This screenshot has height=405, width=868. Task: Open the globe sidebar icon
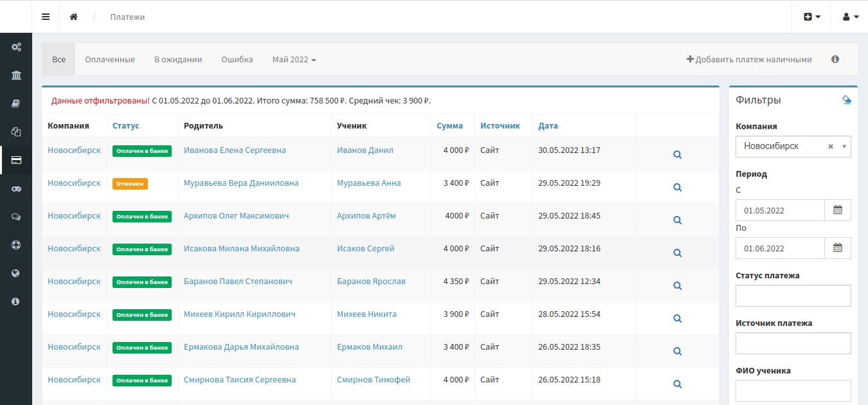coord(16,273)
